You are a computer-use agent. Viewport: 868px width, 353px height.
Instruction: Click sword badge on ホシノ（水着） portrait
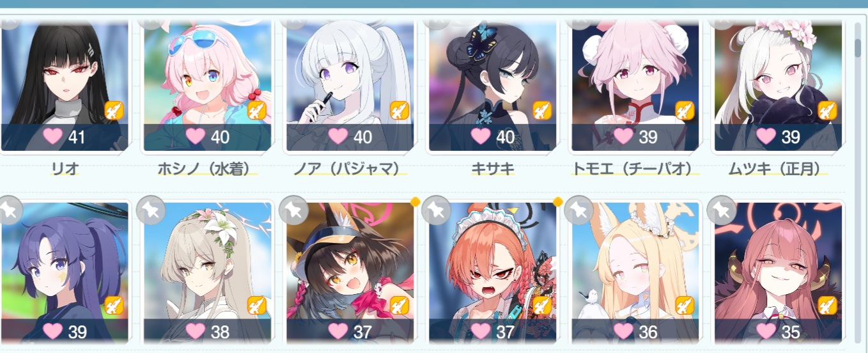pyautogui.click(x=256, y=111)
